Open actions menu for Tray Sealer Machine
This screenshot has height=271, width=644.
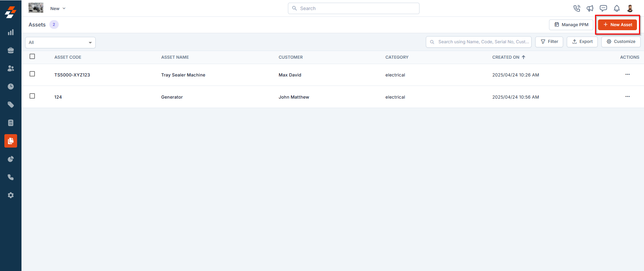628,74
